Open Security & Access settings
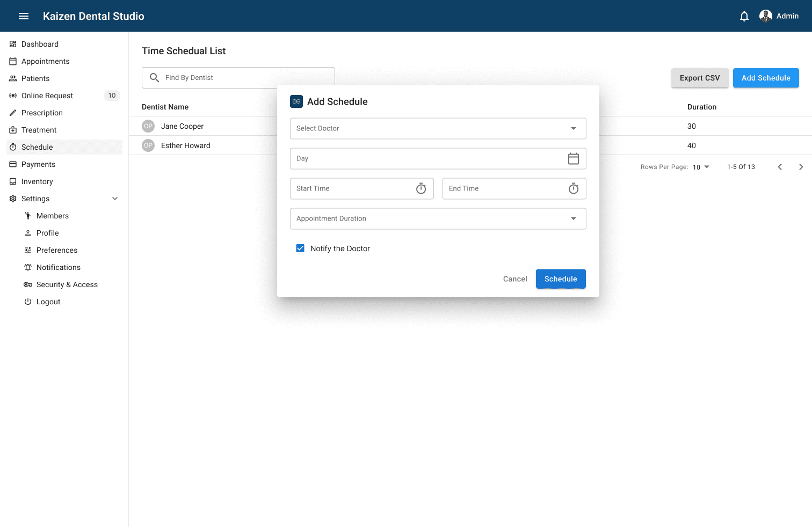The image size is (812, 527). point(67,284)
